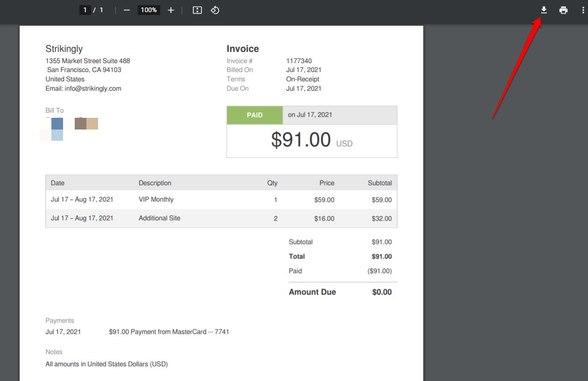Select the current page number field

(85, 10)
